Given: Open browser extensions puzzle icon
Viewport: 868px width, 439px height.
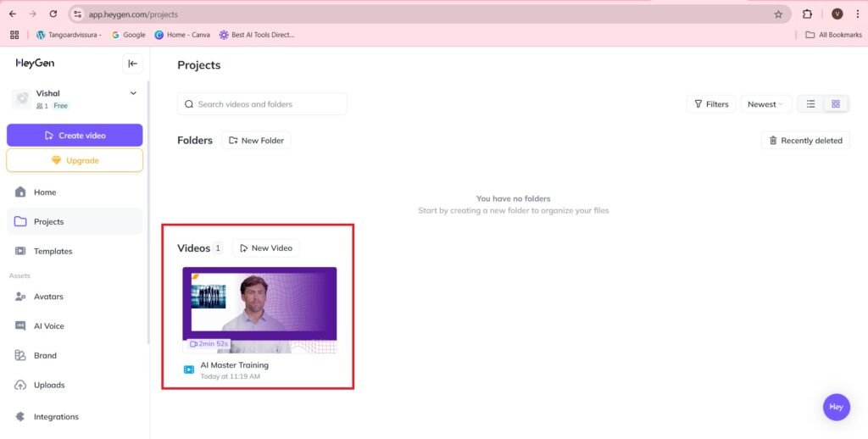Looking at the screenshot, I should pos(807,14).
